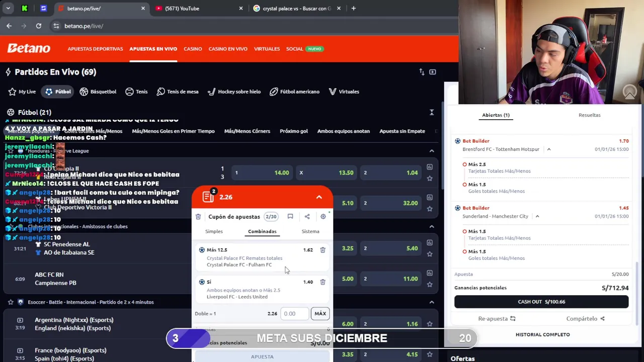Click the bet slip stake input field

[294, 314]
